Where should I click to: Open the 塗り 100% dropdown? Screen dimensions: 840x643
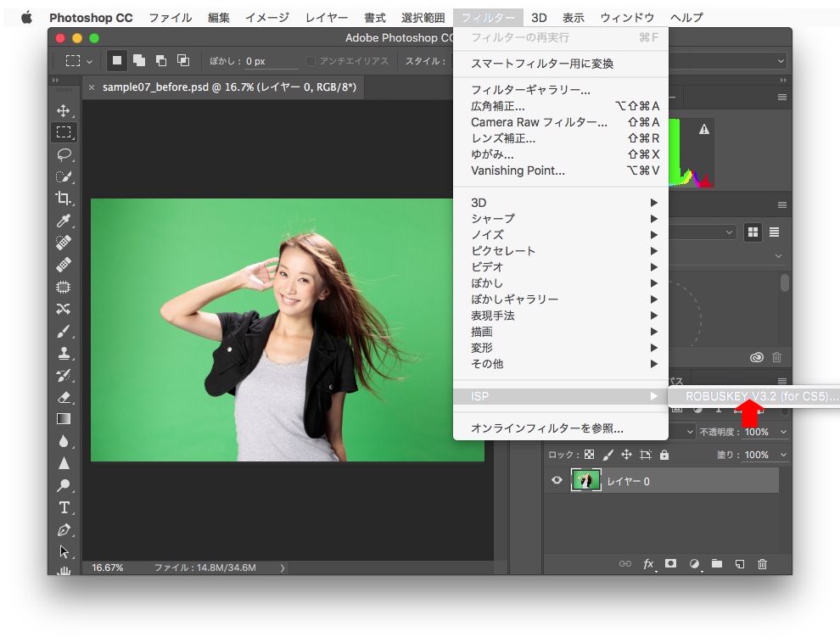[x=783, y=455]
